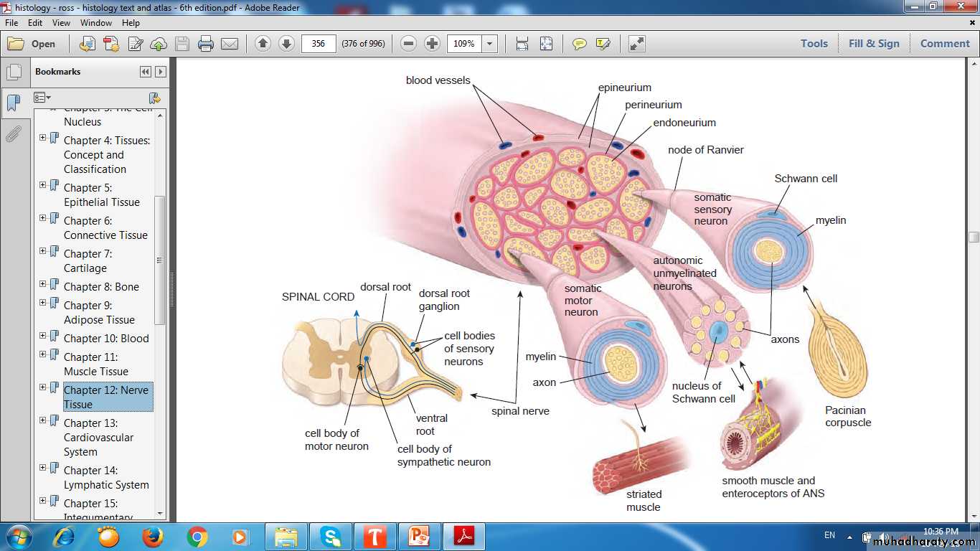This screenshot has height=551, width=980.
Task: Zoom out with the minus button
Action: point(408,44)
